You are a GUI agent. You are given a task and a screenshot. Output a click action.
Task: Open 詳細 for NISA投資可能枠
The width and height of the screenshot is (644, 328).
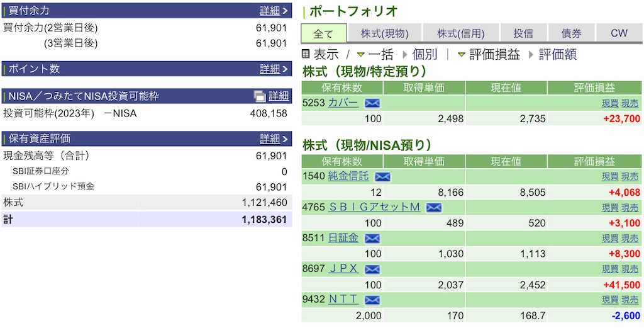(279, 96)
